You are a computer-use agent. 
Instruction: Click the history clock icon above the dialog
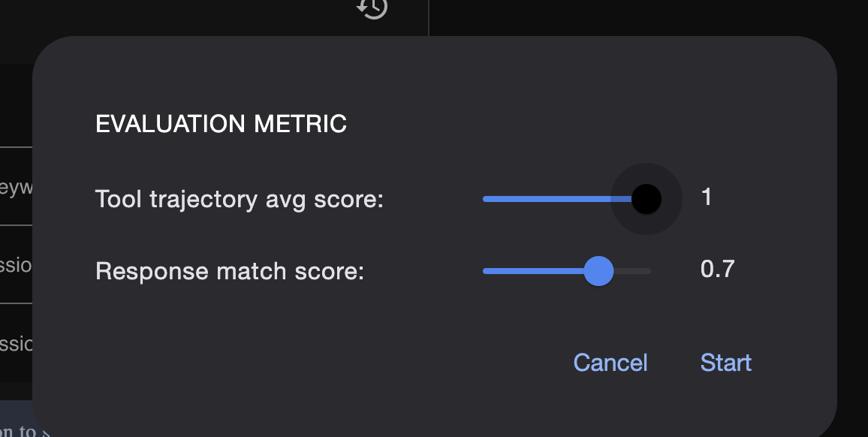(372, 8)
